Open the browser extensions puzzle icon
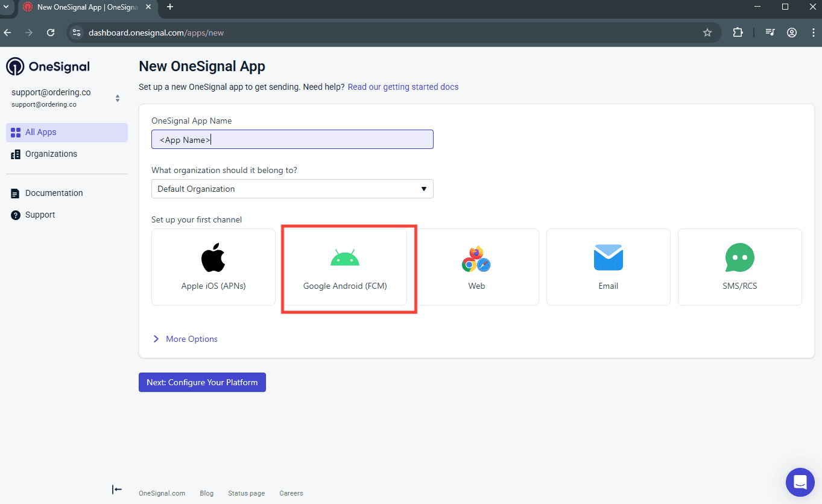This screenshot has width=822, height=504. (738, 33)
